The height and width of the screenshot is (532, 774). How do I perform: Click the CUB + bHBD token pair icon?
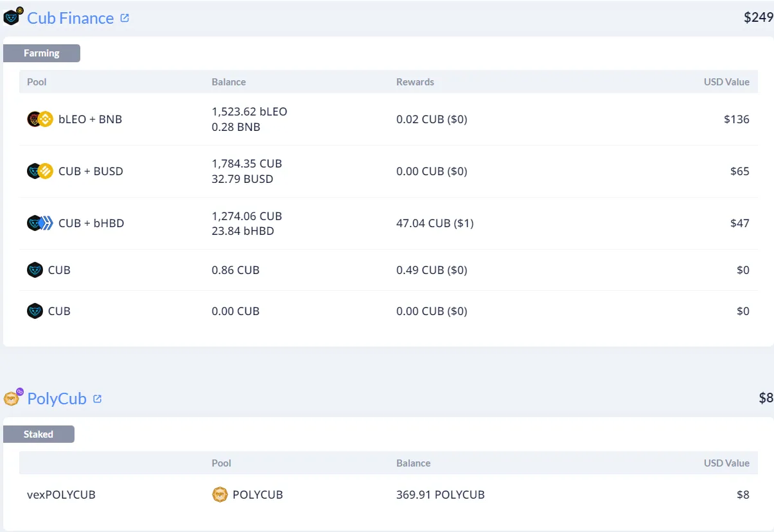40,223
